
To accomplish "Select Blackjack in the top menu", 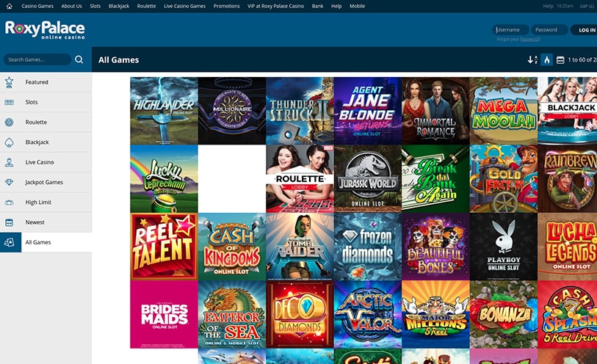I will pos(119,6).
